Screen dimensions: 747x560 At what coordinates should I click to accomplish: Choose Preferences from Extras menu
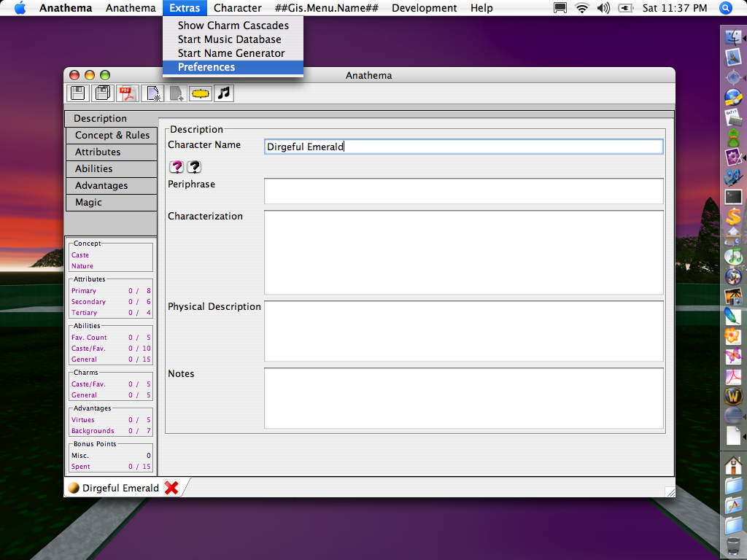click(233, 67)
